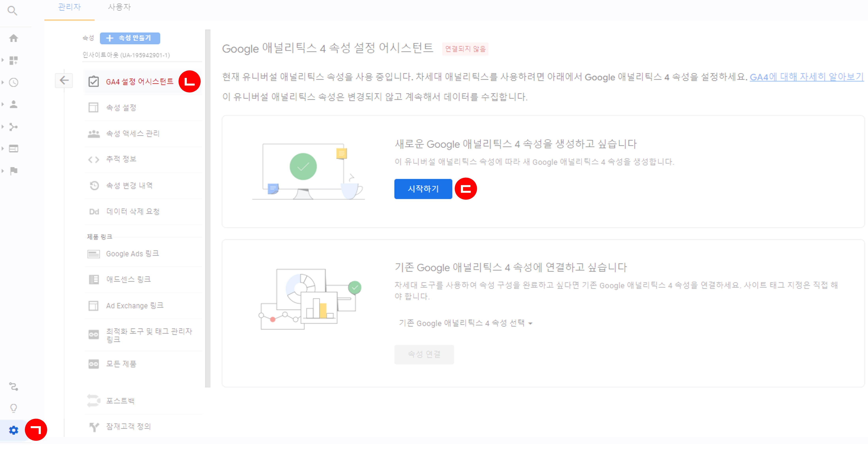Open 속성 액세스 관리 menu item
The image size is (868, 466).
(143, 134)
